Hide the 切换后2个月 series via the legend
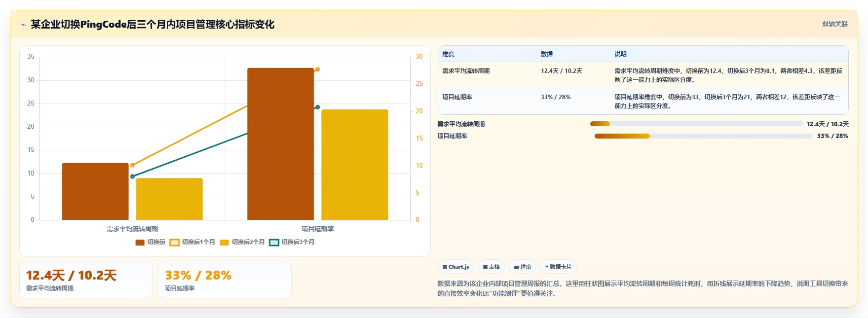 coord(242,242)
